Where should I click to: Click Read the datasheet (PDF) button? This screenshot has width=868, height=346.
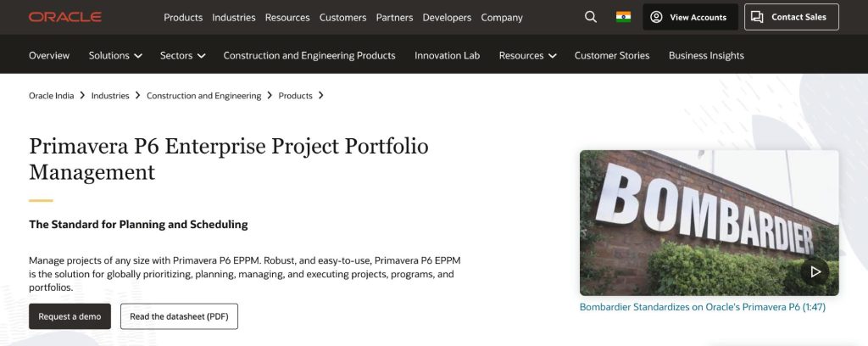pos(180,316)
